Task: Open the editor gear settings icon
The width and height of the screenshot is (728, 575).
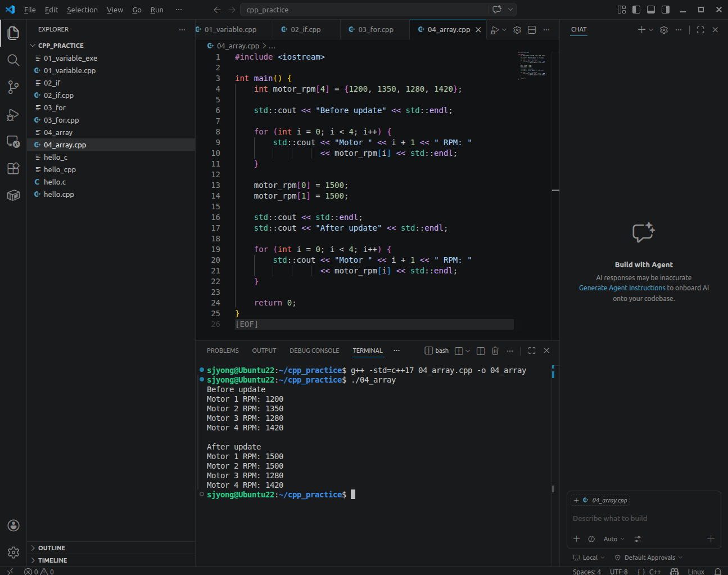Action: click(x=517, y=30)
